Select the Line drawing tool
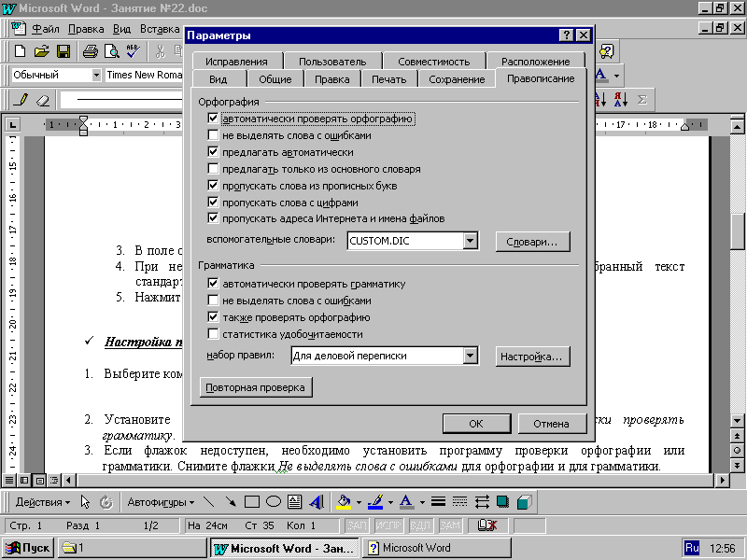Viewport: 747px width, 560px height. click(x=208, y=502)
